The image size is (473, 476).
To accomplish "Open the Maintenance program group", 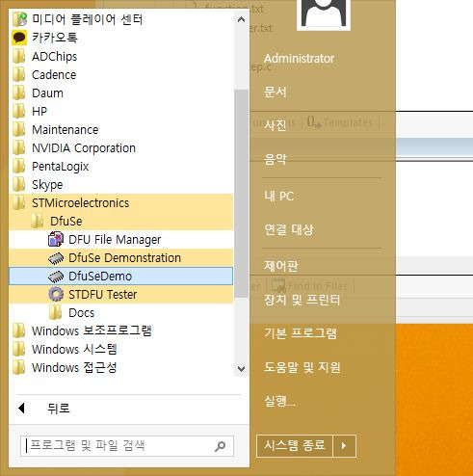I will [120, 129].
